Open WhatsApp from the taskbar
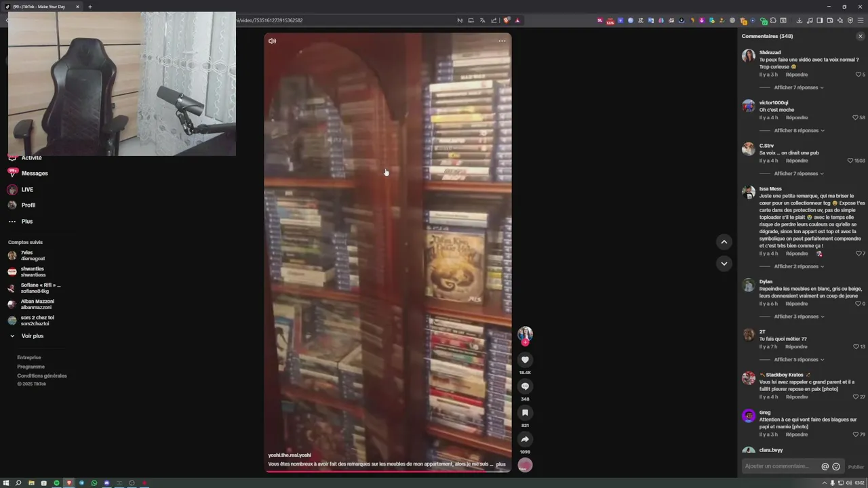 (x=94, y=483)
